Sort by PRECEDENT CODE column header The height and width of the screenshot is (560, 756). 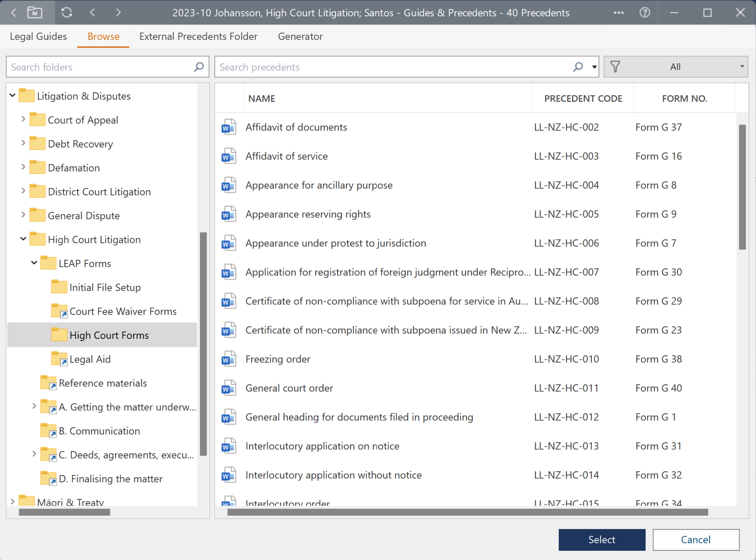(583, 99)
